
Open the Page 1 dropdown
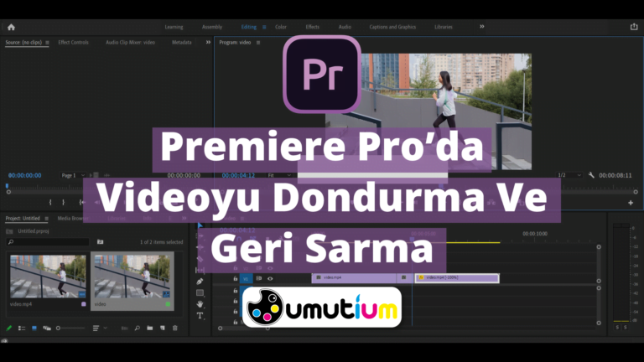coord(73,175)
